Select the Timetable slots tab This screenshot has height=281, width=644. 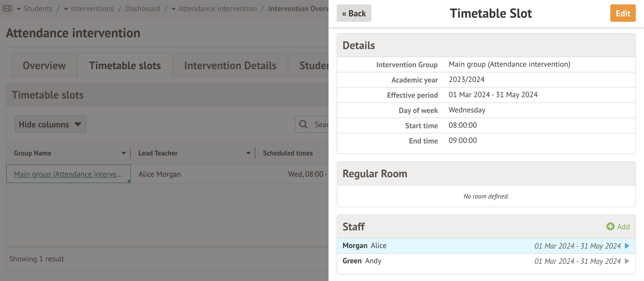[x=125, y=66]
